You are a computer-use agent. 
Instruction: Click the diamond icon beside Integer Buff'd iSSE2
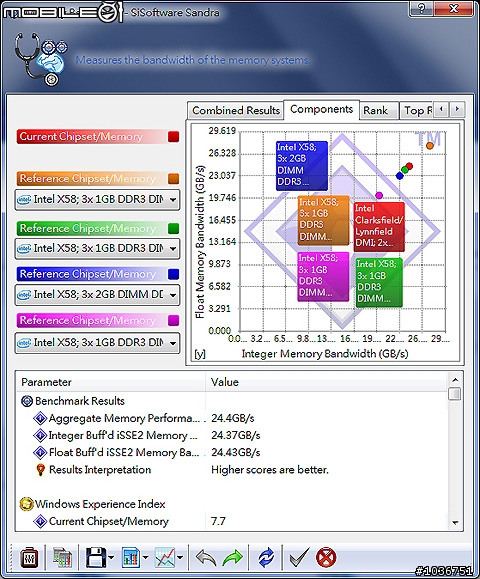click(x=40, y=435)
